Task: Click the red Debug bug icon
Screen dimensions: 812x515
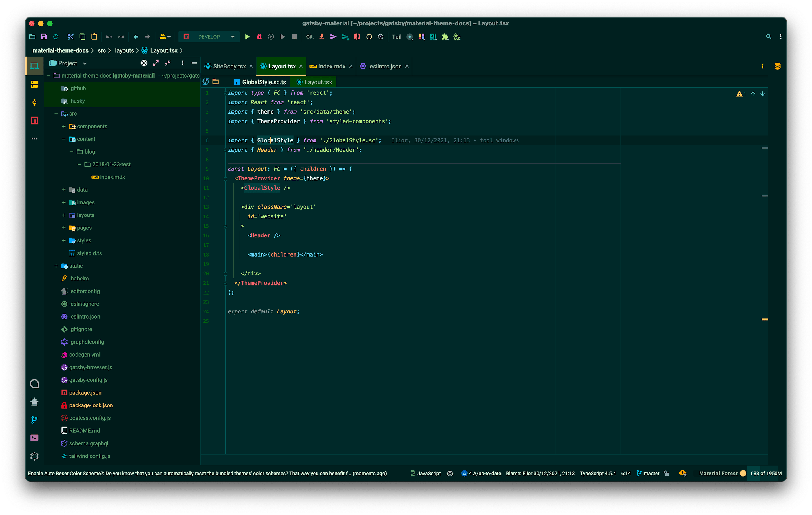Action: point(259,37)
